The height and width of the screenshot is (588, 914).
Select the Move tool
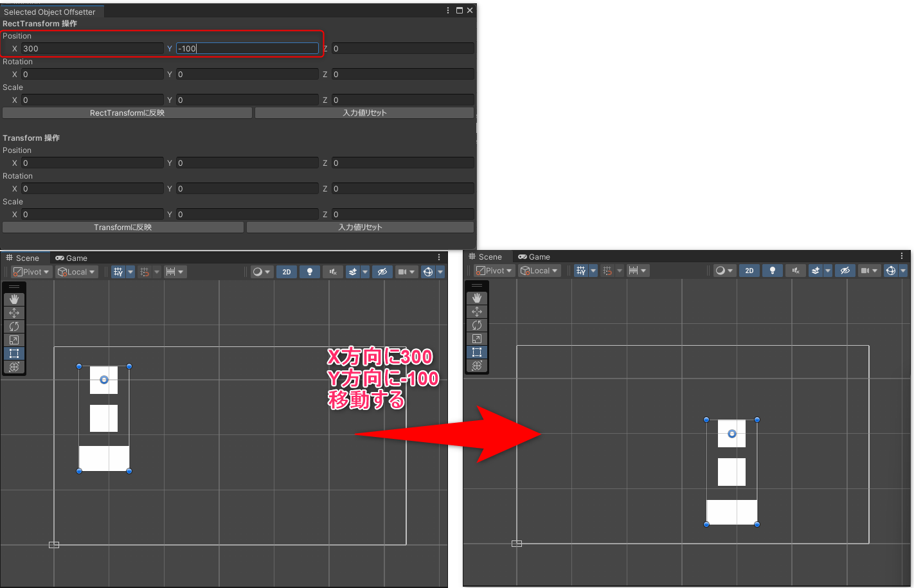[x=14, y=312]
